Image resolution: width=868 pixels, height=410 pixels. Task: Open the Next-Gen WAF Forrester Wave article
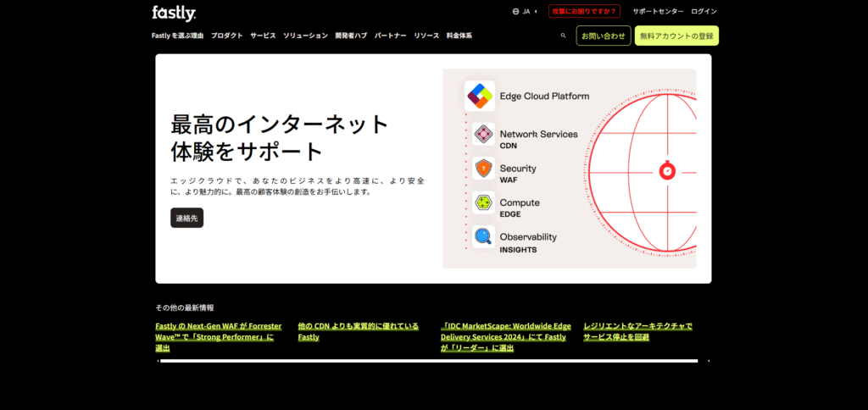click(219, 337)
